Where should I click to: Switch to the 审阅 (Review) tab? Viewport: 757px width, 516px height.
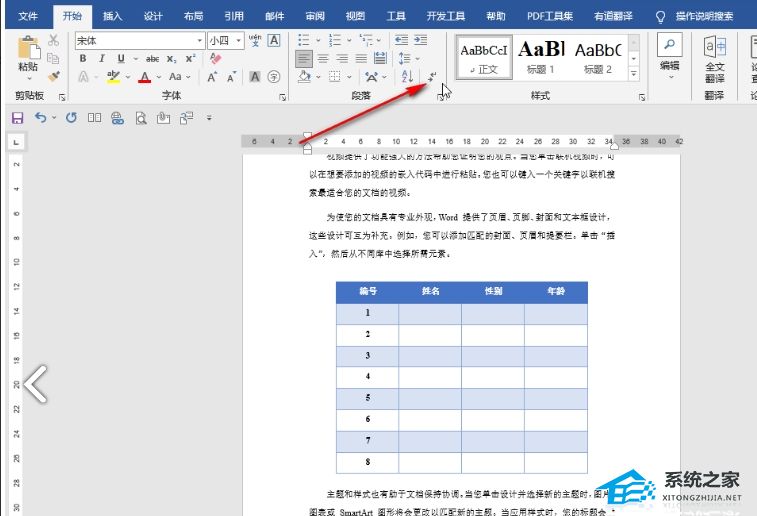point(315,16)
